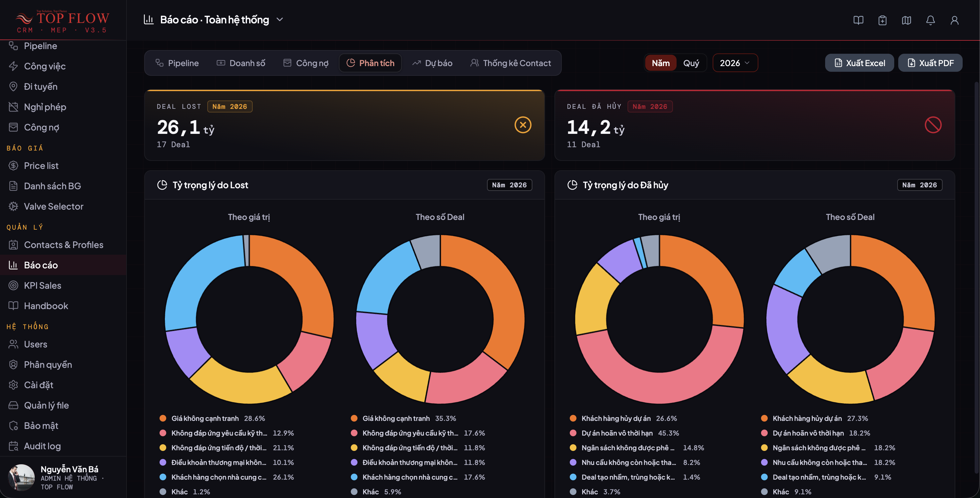Open the map icon in header

906,20
